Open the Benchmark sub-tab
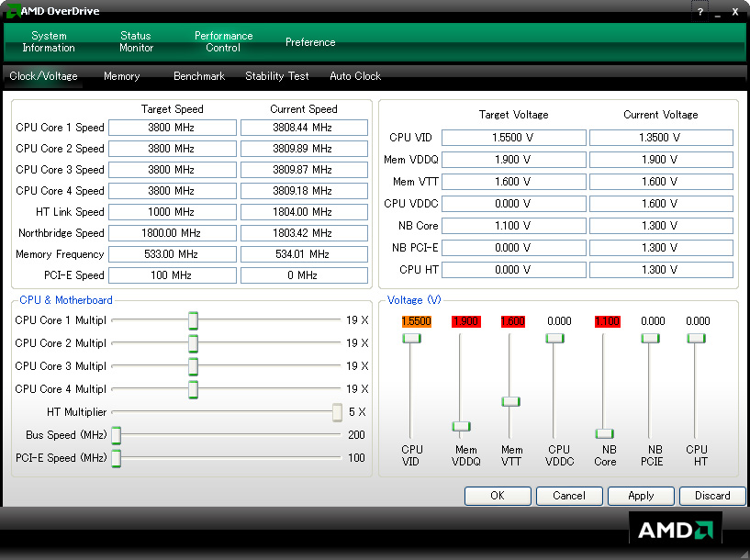750x560 pixels. [199, 76]
